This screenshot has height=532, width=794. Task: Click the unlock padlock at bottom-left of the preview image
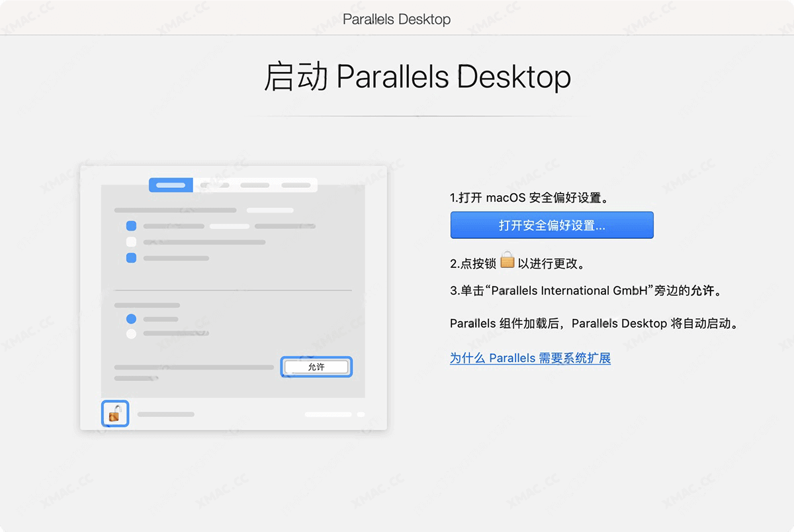[x=114, y=413]
